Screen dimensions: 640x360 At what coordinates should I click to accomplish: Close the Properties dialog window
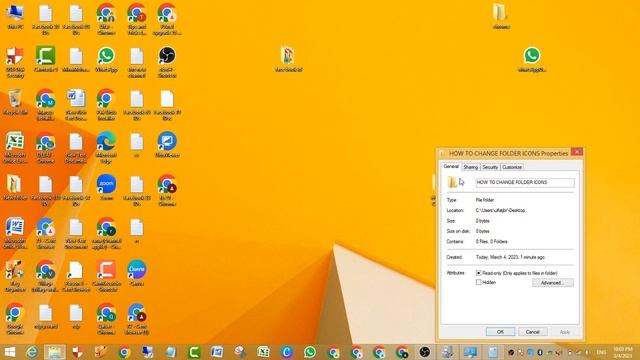pyautogui.click(x=577, y=152)
